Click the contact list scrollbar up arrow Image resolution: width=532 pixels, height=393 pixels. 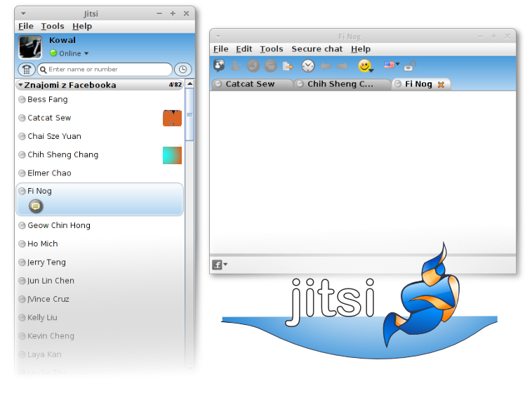190,84
